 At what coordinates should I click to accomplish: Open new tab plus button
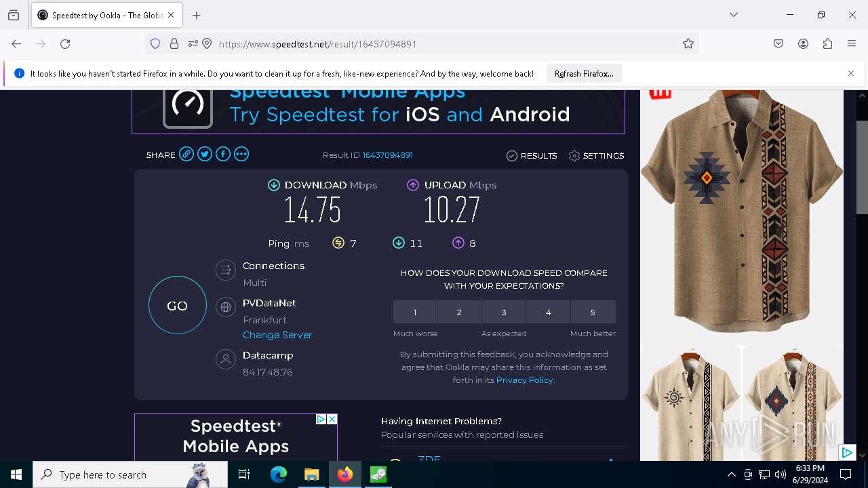click(197, 15)
